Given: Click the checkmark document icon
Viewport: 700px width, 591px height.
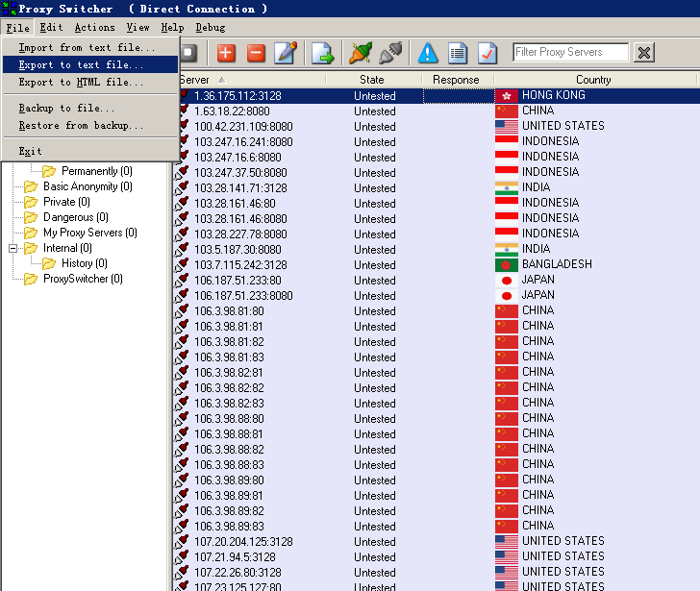Looking at the screenshot, I should tap(487, 53).
